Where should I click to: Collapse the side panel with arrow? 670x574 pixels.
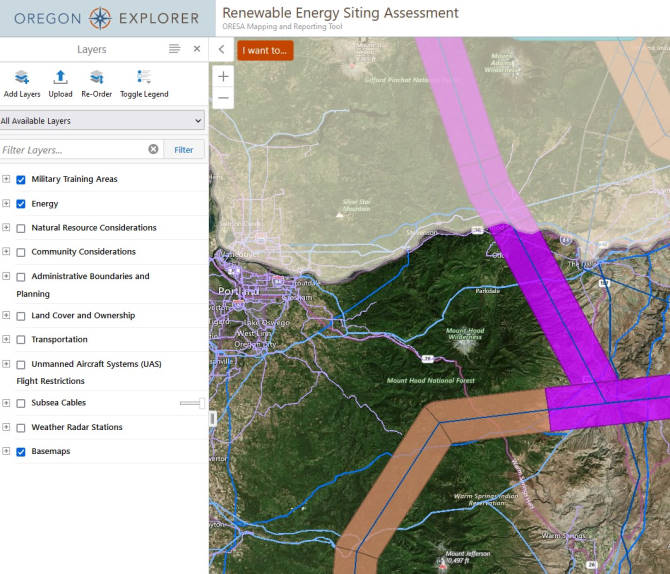coord(221,50)
